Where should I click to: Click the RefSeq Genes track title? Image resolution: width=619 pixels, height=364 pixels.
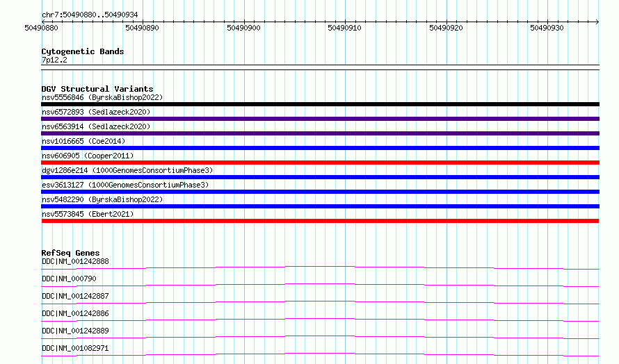click(x=70, y=253)
